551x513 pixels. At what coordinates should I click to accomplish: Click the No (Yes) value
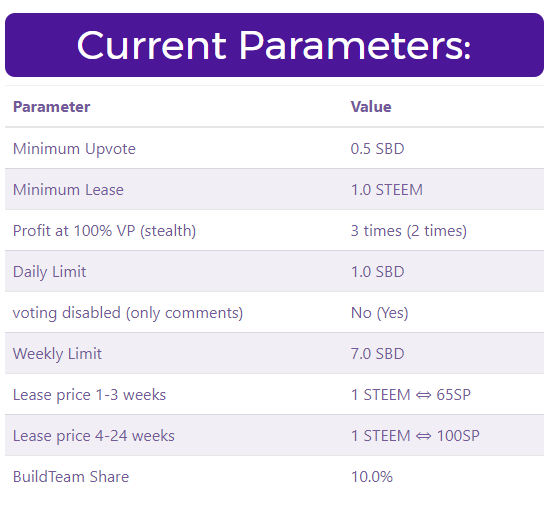click(380, 313)
